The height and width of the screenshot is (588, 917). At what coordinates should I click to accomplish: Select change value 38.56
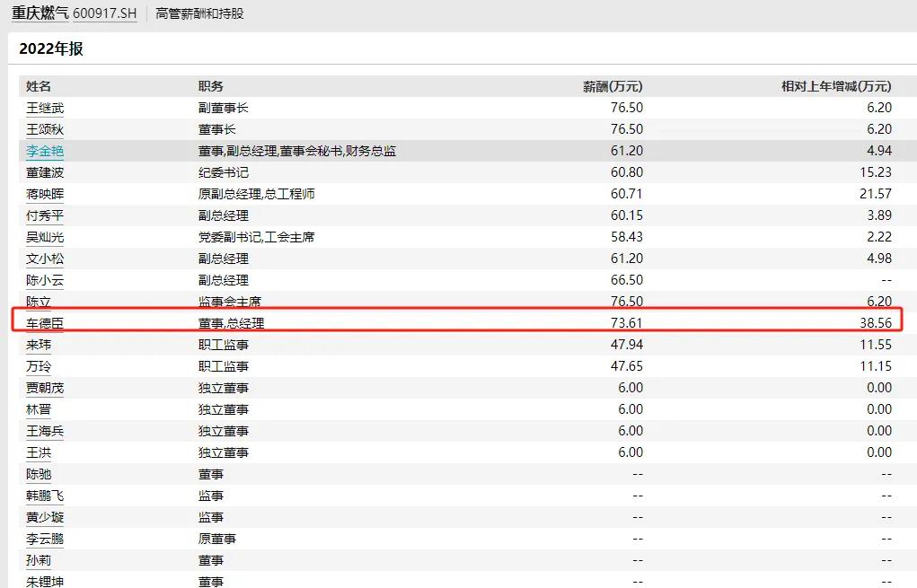coord(876,323)
